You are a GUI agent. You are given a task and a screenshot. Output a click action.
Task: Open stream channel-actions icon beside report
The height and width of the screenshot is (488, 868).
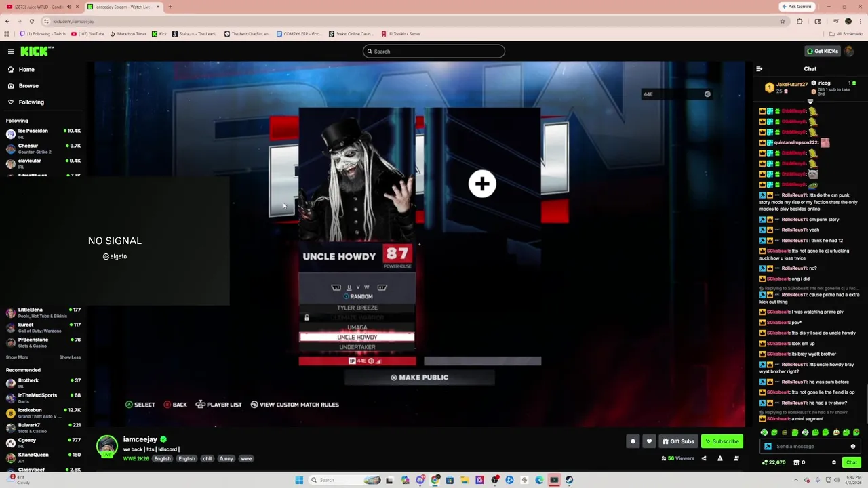tap(736, 459)
